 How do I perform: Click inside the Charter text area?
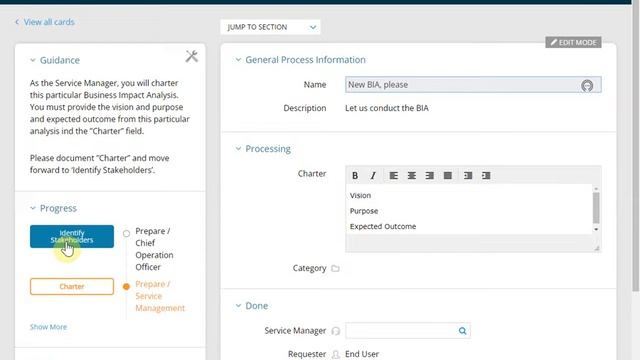(469, 209)
